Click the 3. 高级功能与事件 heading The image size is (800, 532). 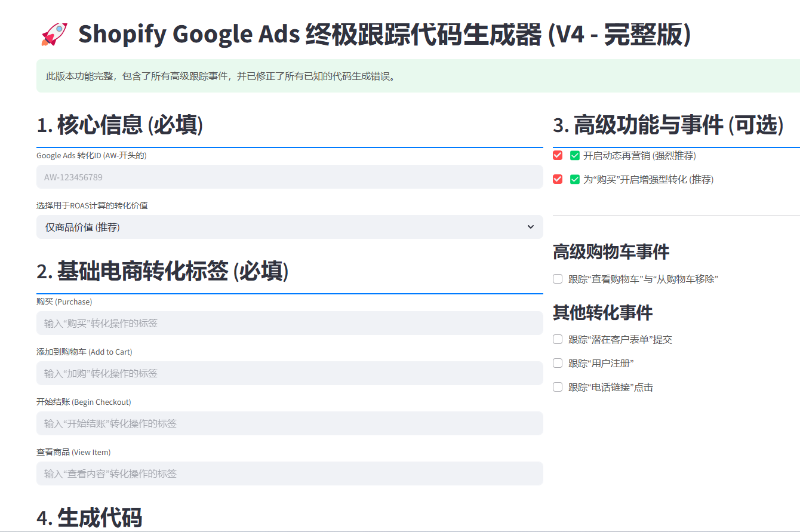[x=668, y=125]
